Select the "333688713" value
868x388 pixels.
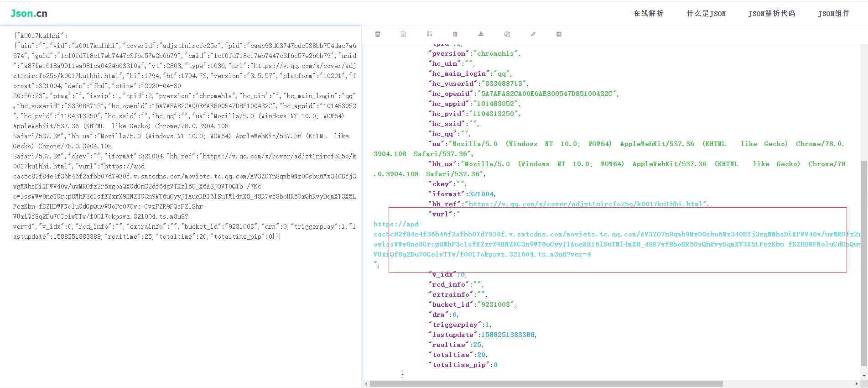pyautogui.click(x=503, y=84)
